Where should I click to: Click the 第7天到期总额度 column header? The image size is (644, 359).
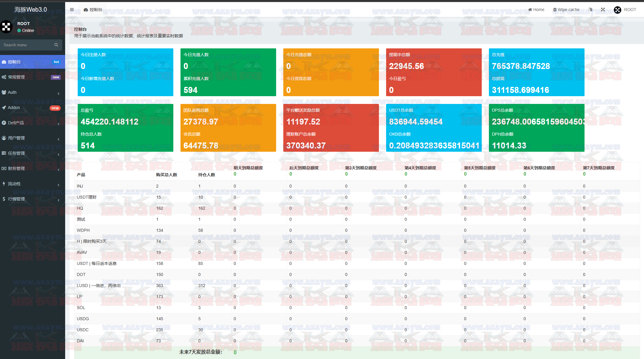[x=599, y=168]
